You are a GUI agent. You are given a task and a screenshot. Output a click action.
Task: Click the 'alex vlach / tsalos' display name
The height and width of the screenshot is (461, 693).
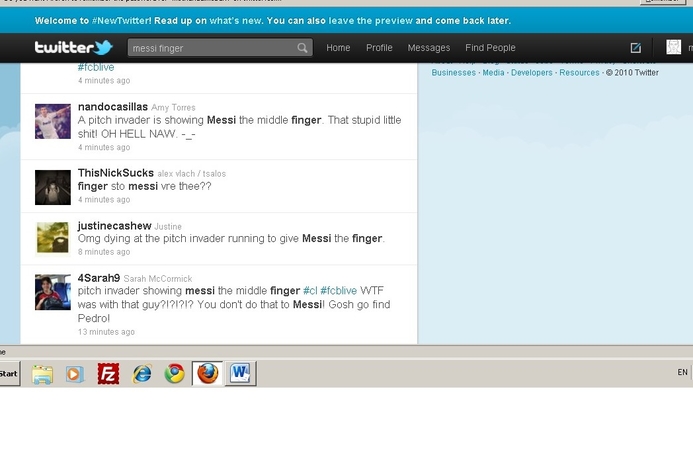point(191,174)
